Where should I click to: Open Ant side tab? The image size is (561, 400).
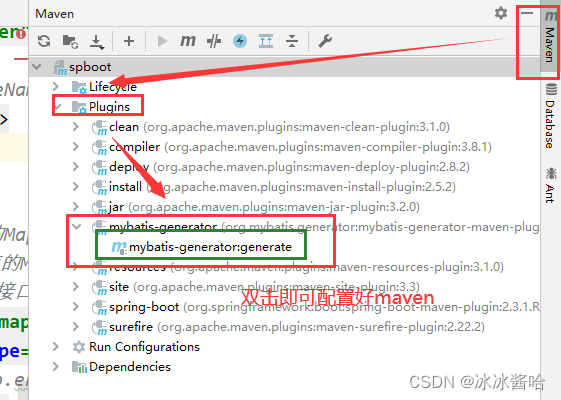click(551, 185)
